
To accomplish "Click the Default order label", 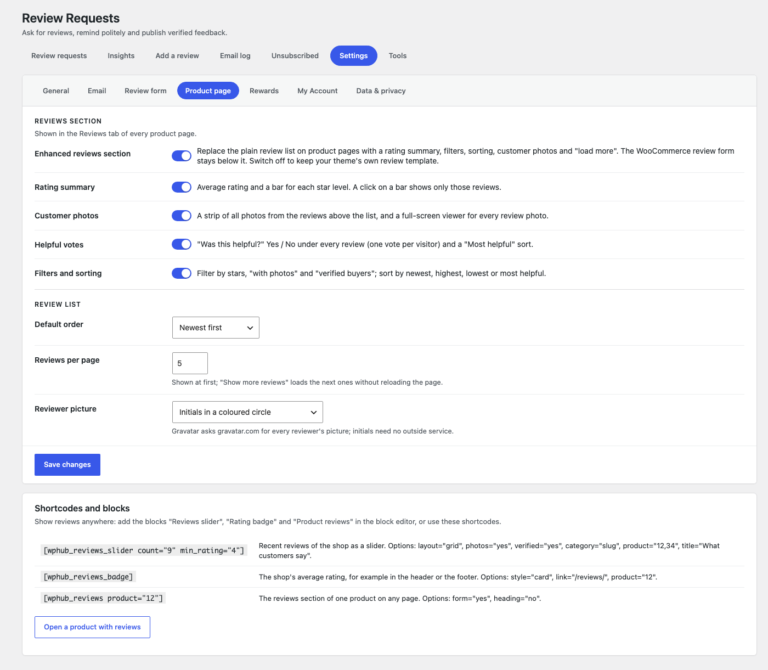I will (59, 324).
